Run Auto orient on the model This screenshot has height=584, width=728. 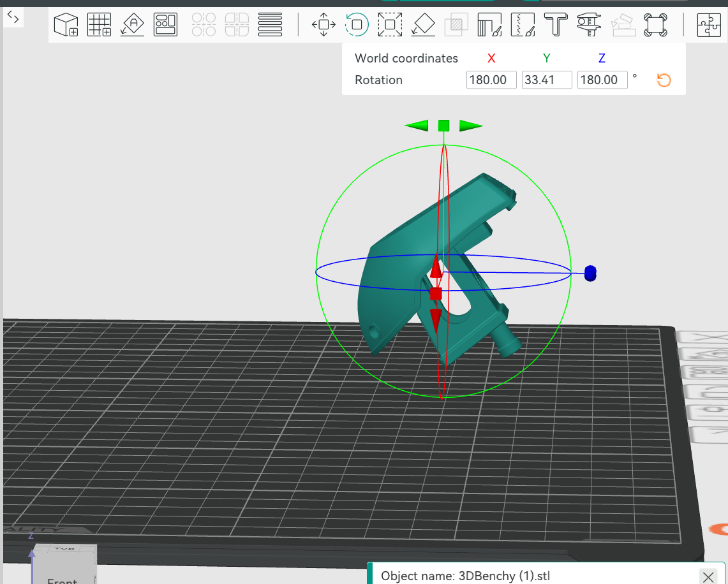[132, 25]
